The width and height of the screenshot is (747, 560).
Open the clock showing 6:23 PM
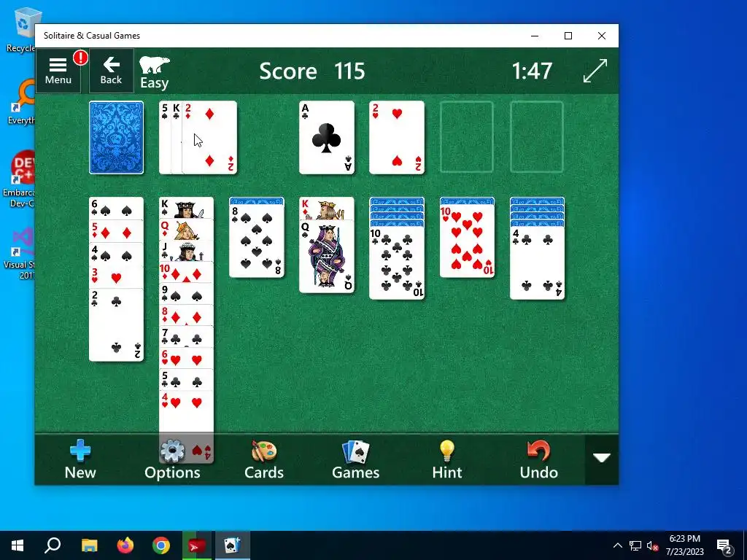coord(684,545)
